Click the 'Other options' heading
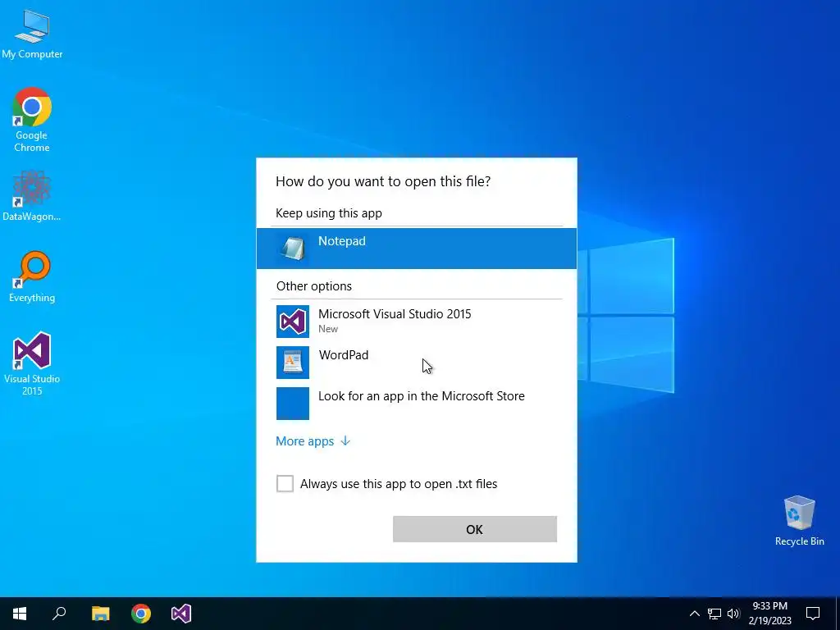 tap(314, 286)
